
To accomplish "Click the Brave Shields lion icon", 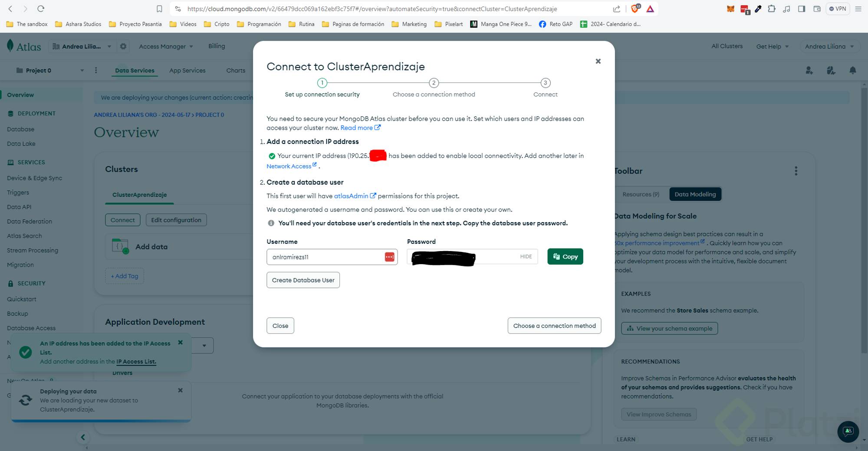I will click(635, 8).
